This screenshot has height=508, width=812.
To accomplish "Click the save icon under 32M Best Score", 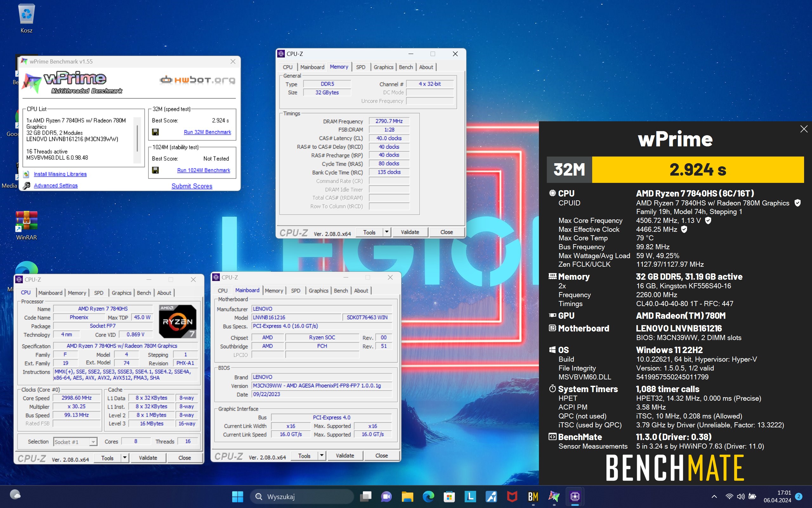I will pos(155,132).
